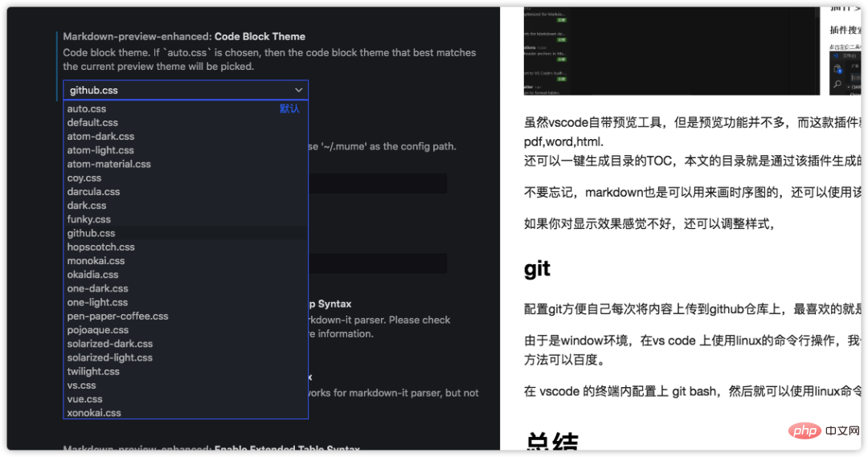
Task: Select auto.css default theme option
Action: (x=87, y=108)
